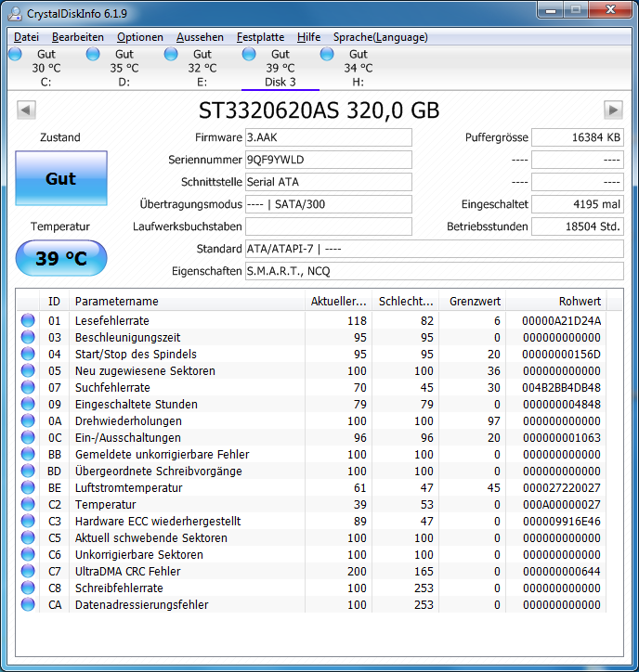Open the Sprache(Language) menu

click(x=381, y=37)
